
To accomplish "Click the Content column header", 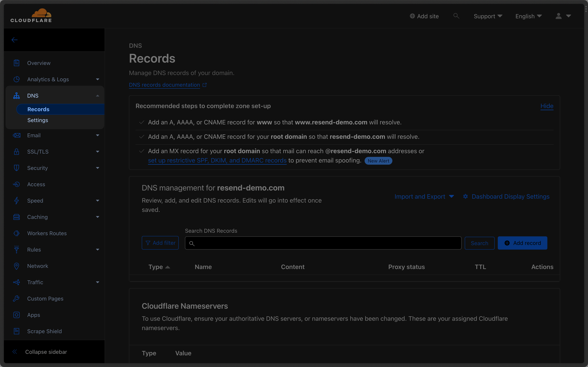I will point(293,267).
